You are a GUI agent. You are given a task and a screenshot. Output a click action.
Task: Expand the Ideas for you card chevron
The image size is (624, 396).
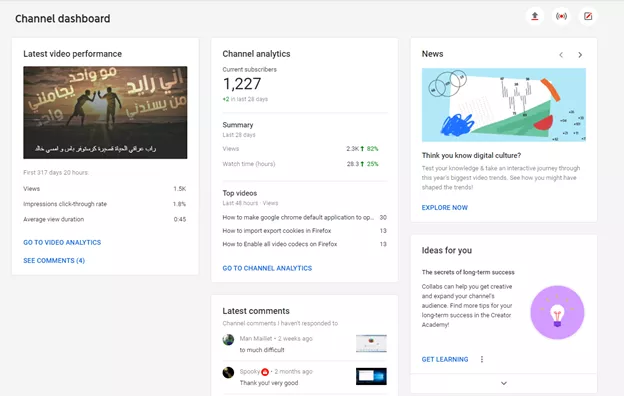coord(503,383)
